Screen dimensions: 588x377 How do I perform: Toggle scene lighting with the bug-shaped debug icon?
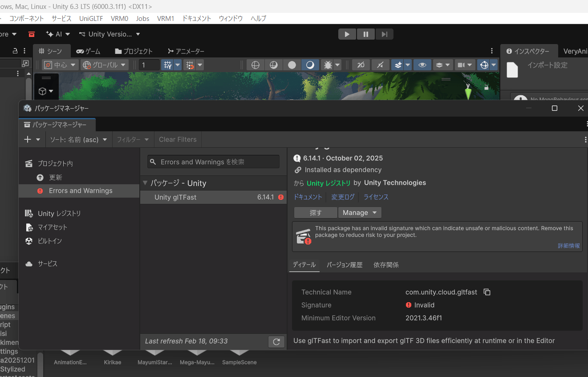[x=328, y=65]
